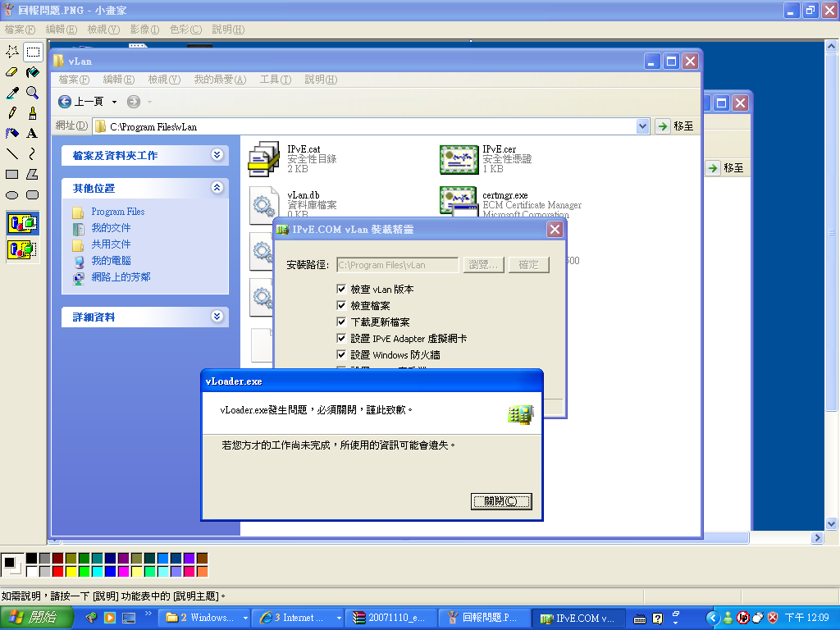Choose the Eraser tool

12,72
